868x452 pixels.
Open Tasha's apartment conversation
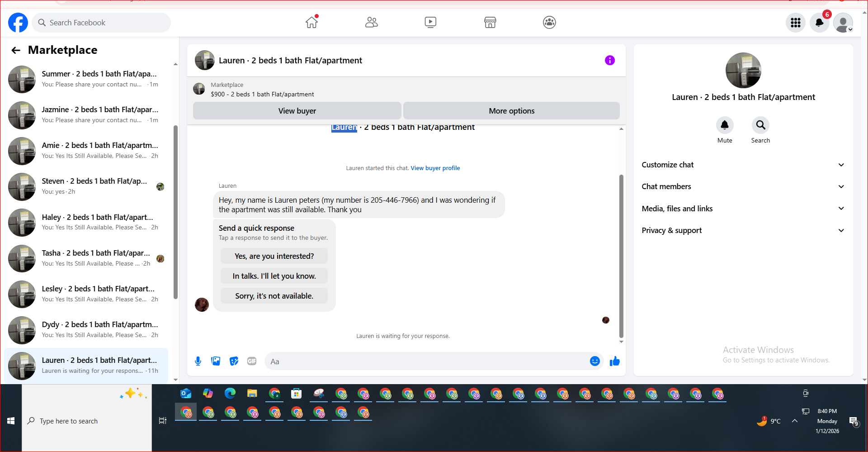coord(86,258)
